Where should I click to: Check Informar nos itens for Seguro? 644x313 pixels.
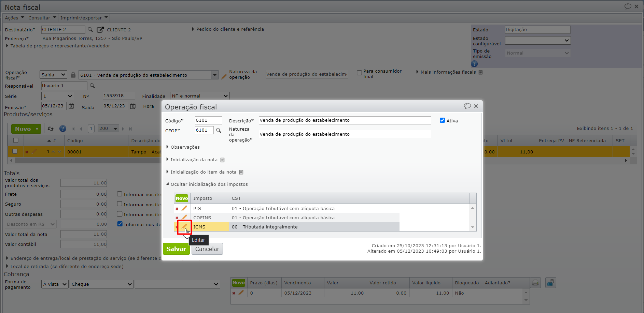click(x=120, y=204)
